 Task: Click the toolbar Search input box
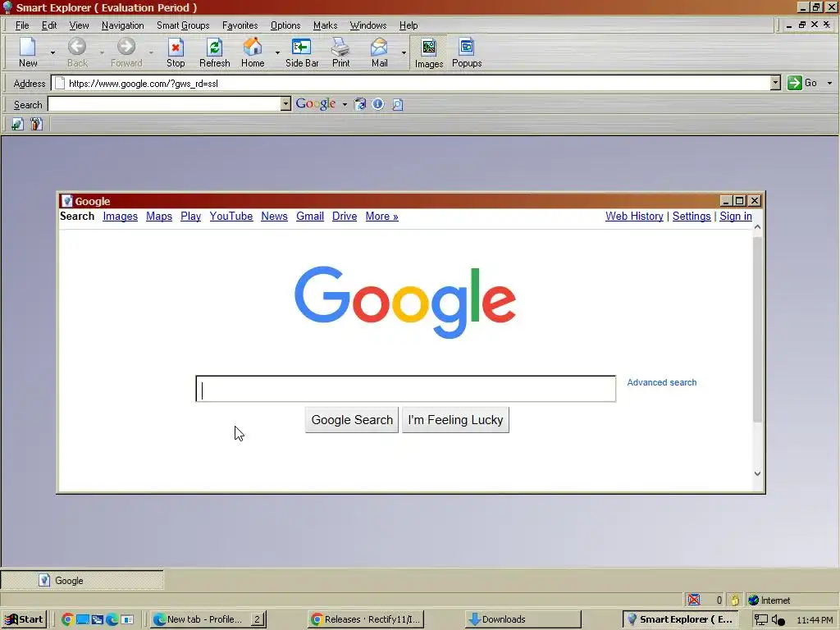[x=164, y=104]
